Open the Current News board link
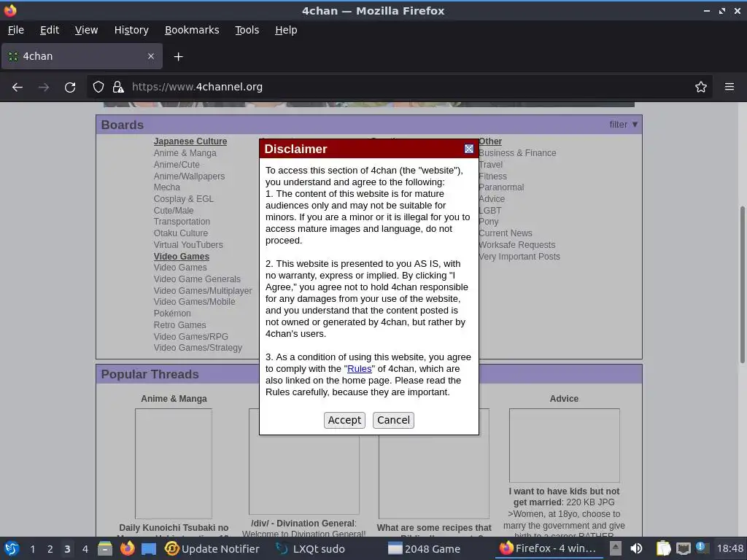The height and width of the screenshot is (560, 747). pyautogui.click(x=506, y=233)
